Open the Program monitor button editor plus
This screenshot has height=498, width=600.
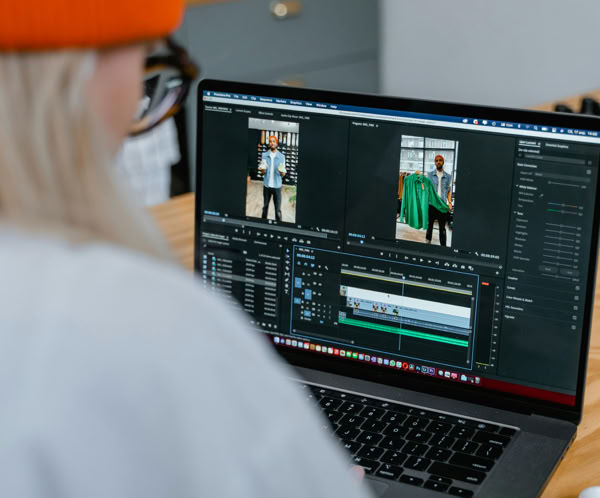(x=497, y=273)
